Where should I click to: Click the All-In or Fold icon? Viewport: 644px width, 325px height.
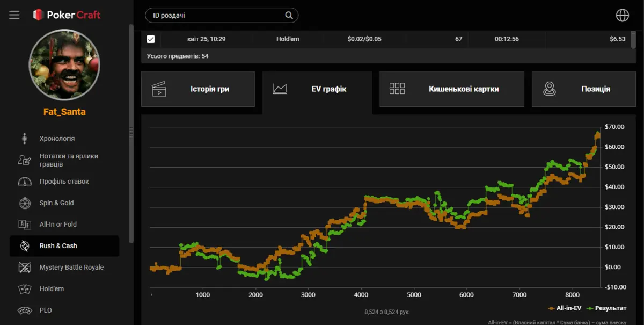25,225
